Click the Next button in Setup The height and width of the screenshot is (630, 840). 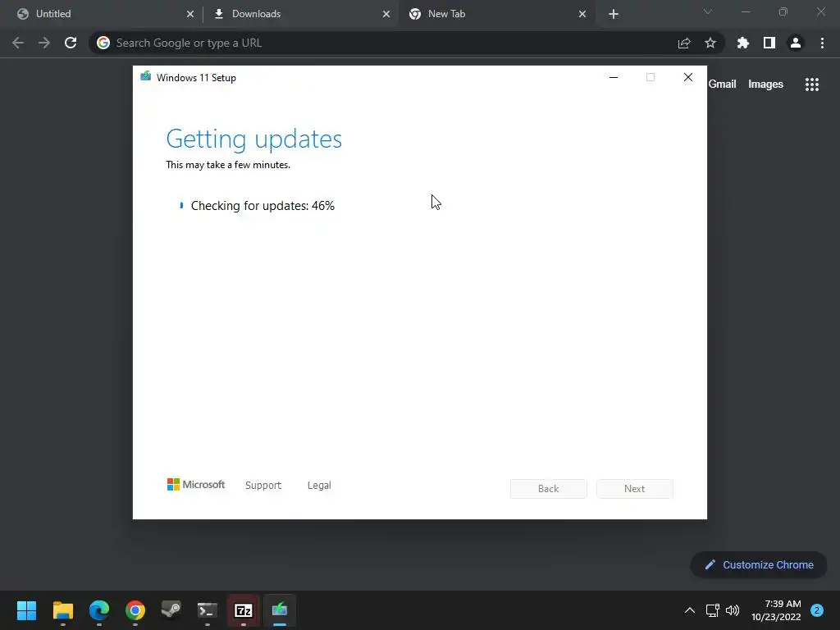point(635,489)
